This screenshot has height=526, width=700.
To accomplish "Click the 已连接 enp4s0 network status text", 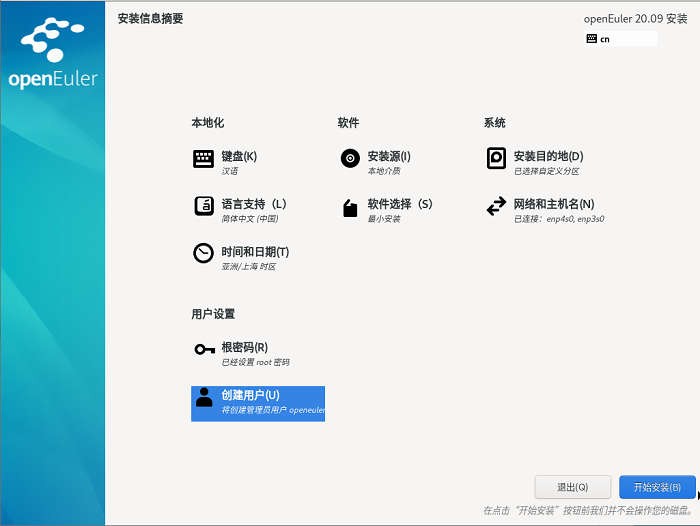I will pyautogui.click(x=558, y=219).
